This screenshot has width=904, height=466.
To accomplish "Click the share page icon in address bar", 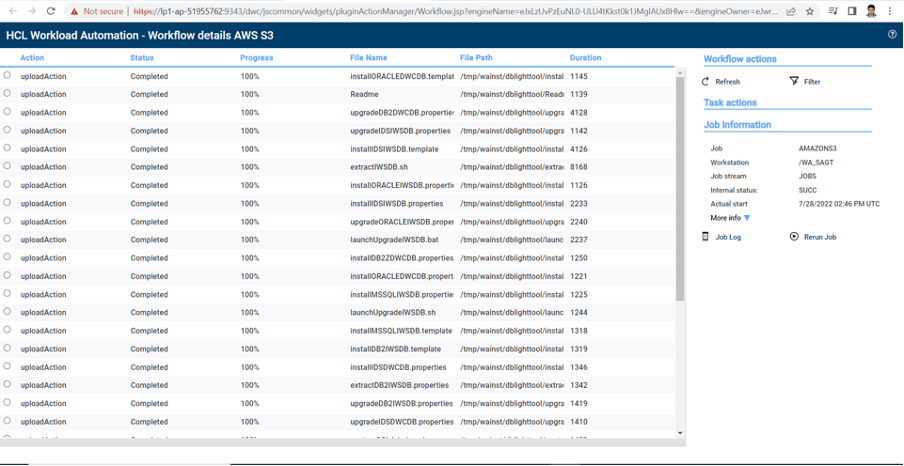I will [792, 11].
